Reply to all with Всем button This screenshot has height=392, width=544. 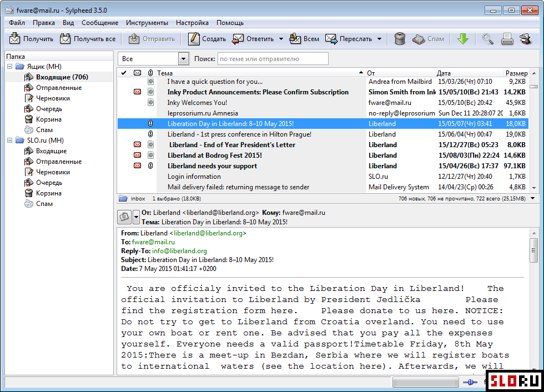click(x=304, y=39)
